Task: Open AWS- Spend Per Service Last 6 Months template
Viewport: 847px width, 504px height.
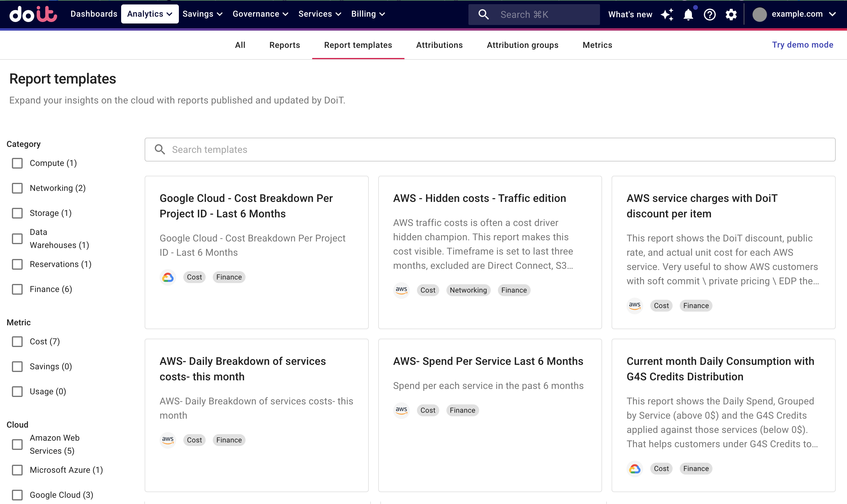Action: click(x=490, y=415)
